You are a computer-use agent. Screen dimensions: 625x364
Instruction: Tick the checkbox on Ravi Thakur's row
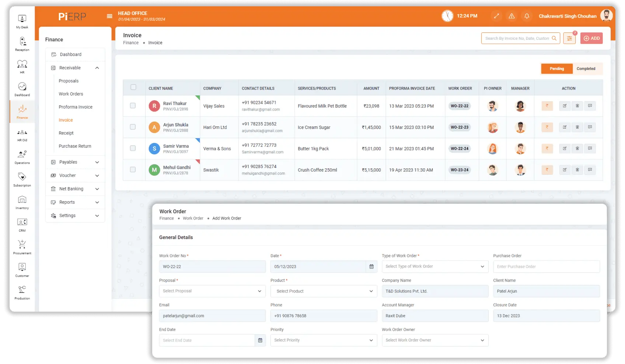pos(133,106)
